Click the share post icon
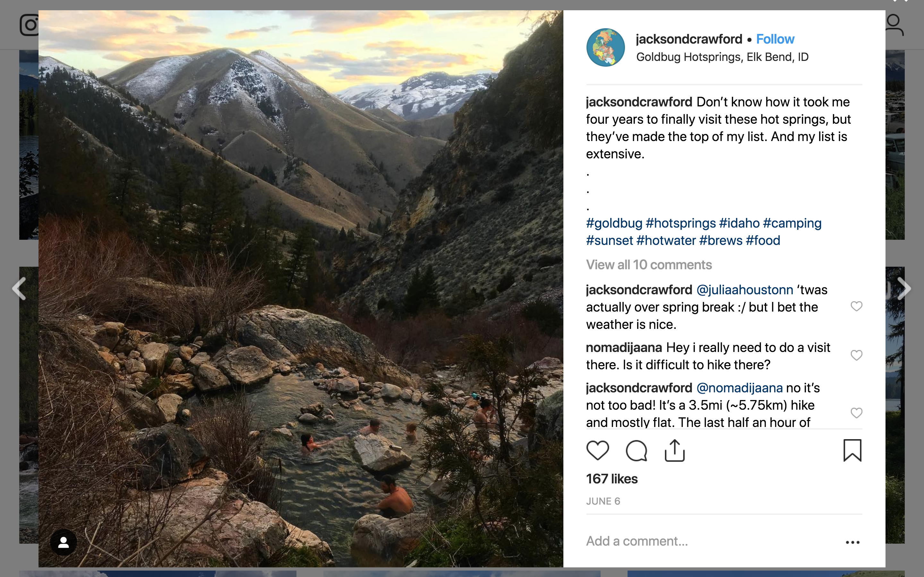 (675, 451)
